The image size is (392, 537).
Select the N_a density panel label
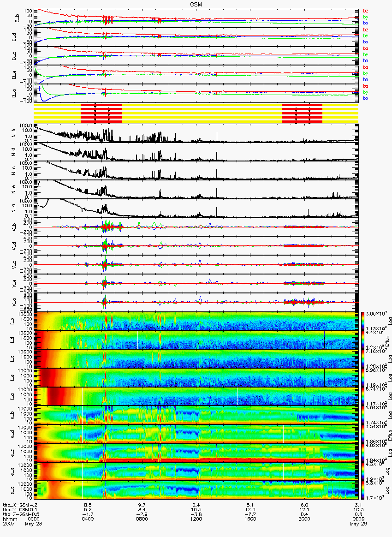click(14, 209)
